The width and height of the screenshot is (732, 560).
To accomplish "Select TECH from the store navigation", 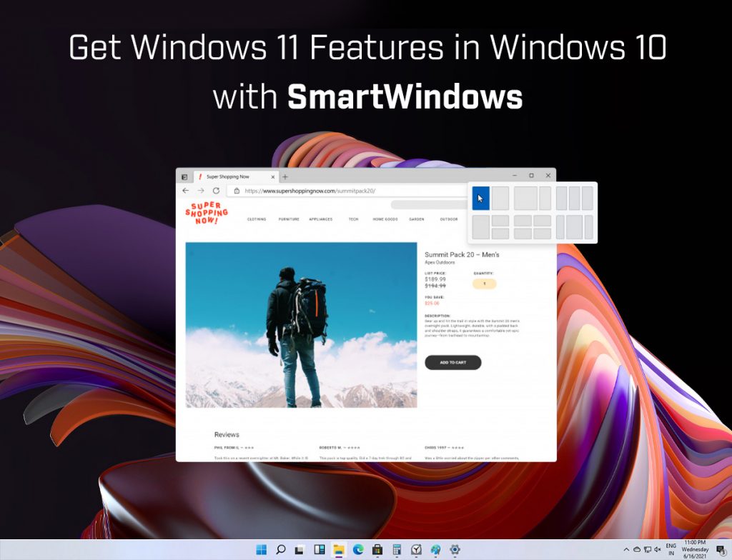I will (x=353, y=219).
